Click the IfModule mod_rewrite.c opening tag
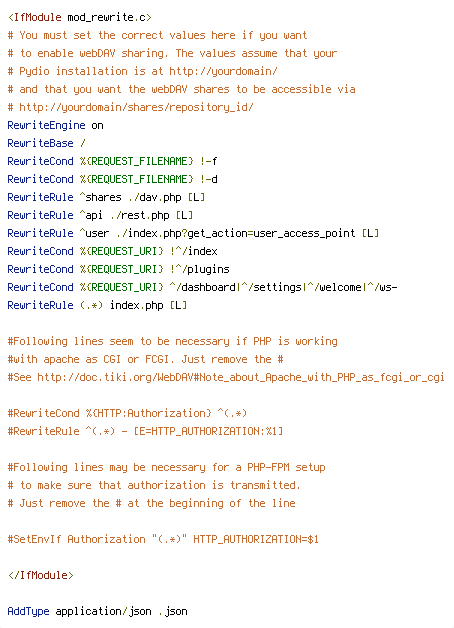This screenshot has height=628, width=454. tap(80, 17)
